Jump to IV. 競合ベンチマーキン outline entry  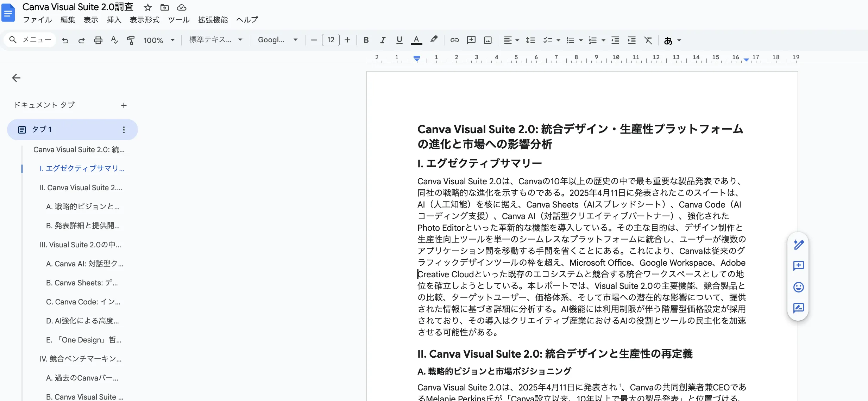coord(81,359)
